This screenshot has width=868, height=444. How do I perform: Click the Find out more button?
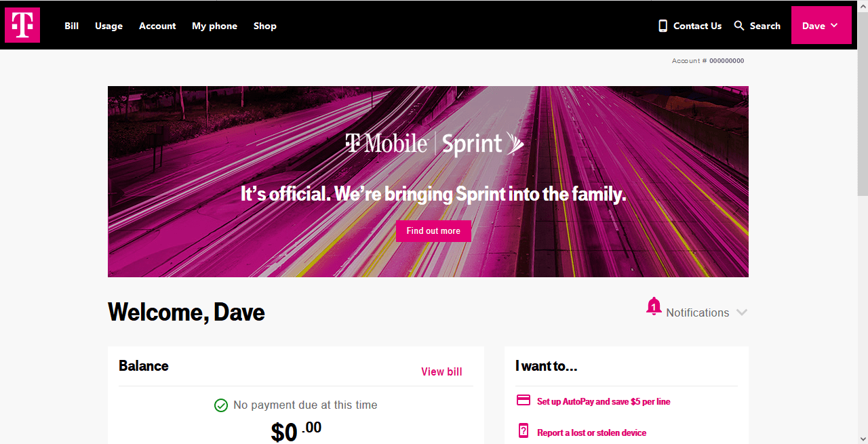[x=433, y=231]
